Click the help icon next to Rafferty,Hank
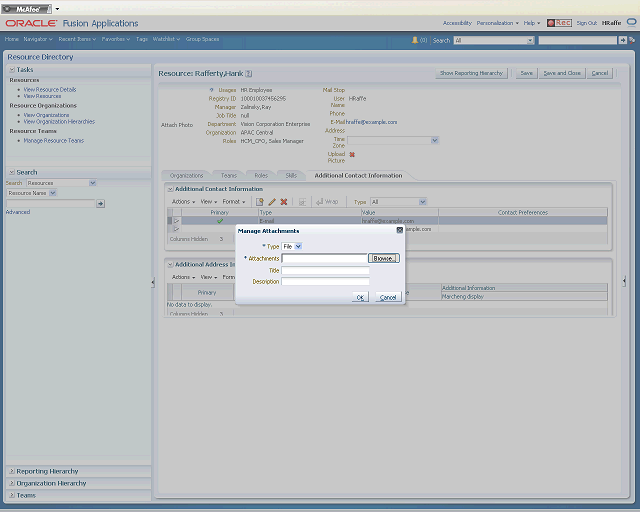Image resolution: width=640 pixels, height=512 pixels. click(249, 73)
